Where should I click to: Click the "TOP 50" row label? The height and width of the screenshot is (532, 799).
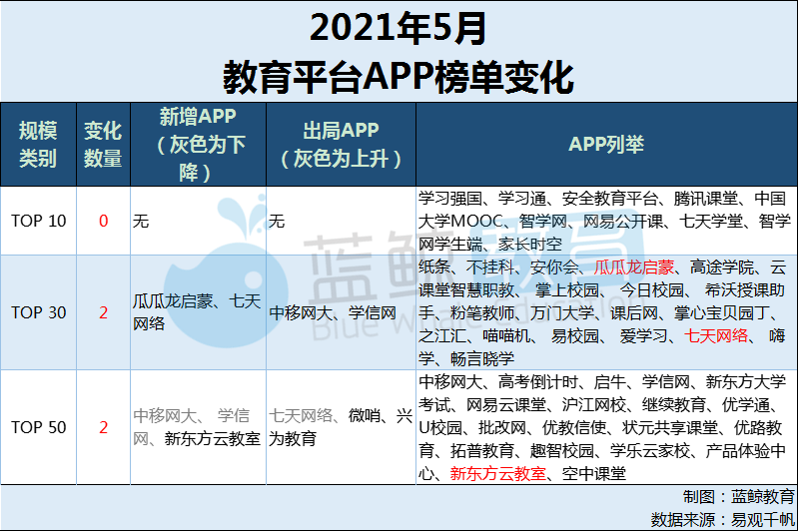pos(39,427)
